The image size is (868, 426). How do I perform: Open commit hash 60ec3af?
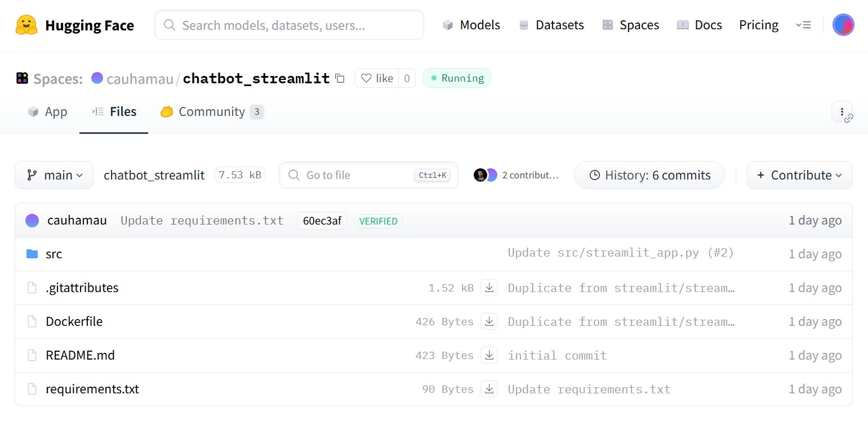pos(322,221)
